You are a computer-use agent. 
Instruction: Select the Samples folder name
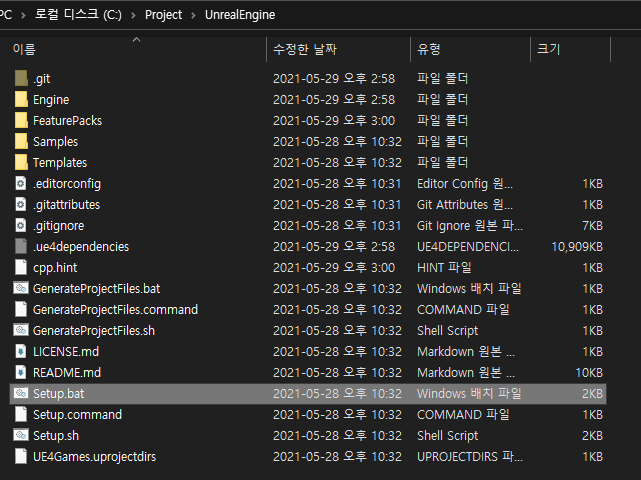click(x=56, y=142)
